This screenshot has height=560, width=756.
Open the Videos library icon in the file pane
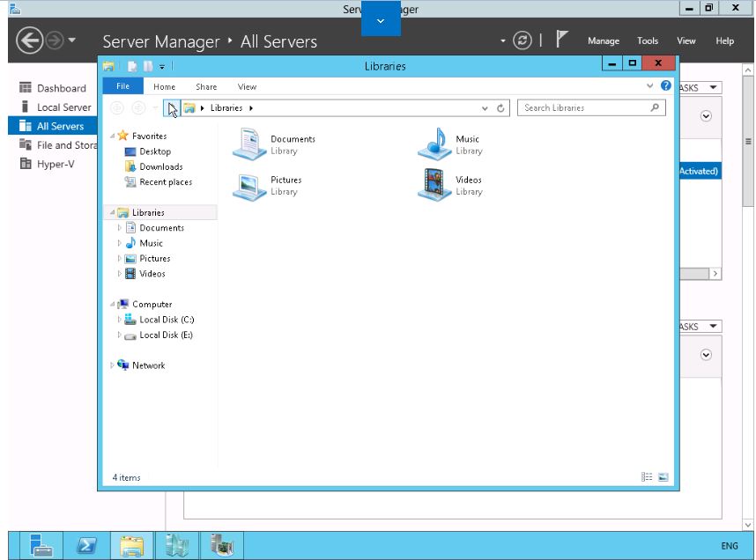click(434, 185)
